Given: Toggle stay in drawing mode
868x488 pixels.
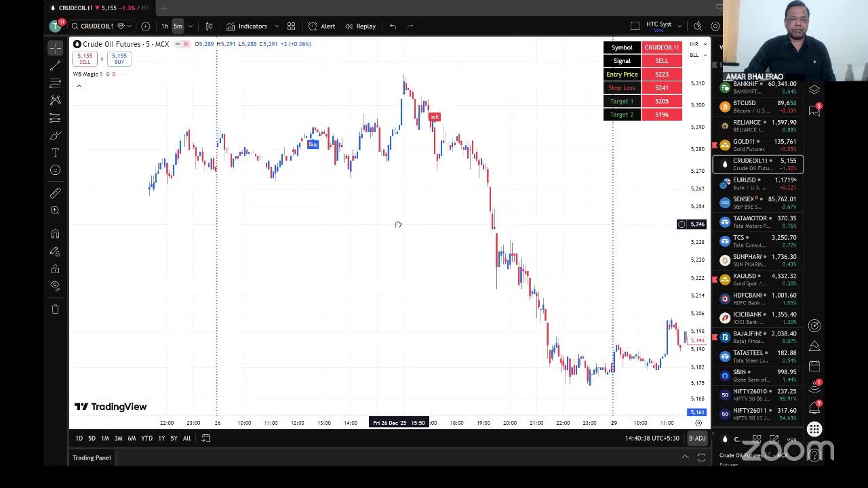Looking at the screenshot, I should pyautogui.click(x=55, y=251).
